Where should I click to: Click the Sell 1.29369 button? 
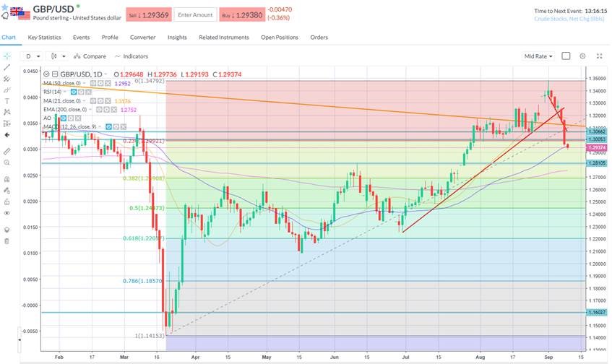coord(150,14)
